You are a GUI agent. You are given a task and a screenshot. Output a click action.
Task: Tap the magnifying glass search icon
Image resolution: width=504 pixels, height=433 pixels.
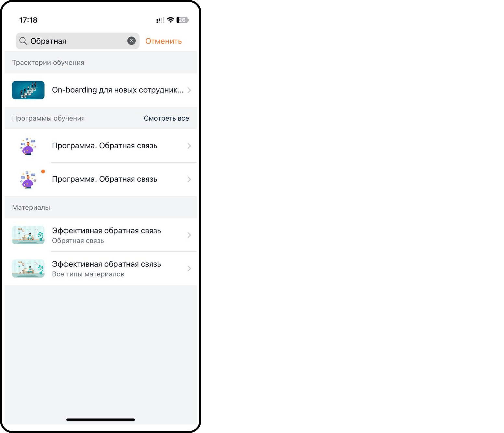pyautogui.click(x=23, y=41)
